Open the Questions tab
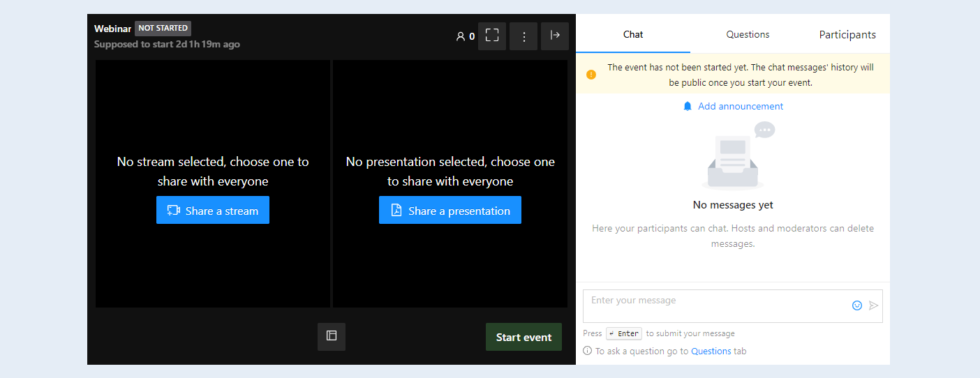Screen dimensions: 980x378 pos(748,34)
